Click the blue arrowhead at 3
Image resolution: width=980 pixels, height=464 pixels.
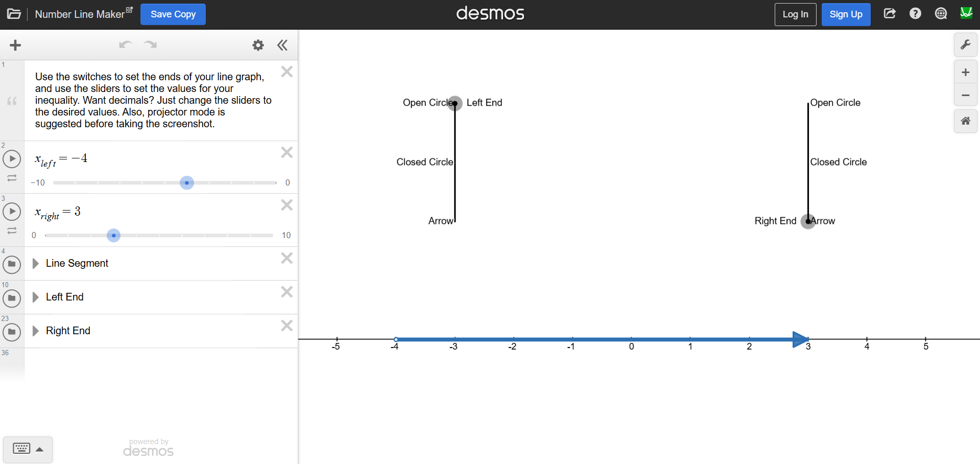[x=800, y=339]
